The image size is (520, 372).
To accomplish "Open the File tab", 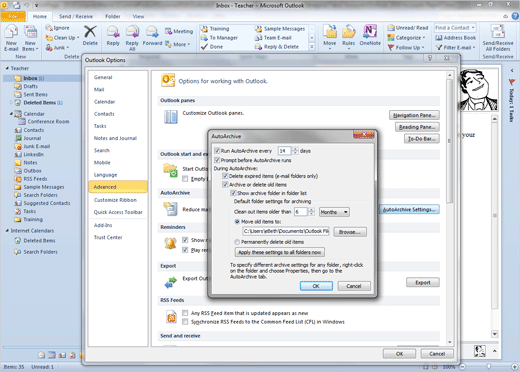I will pos(13,16).
